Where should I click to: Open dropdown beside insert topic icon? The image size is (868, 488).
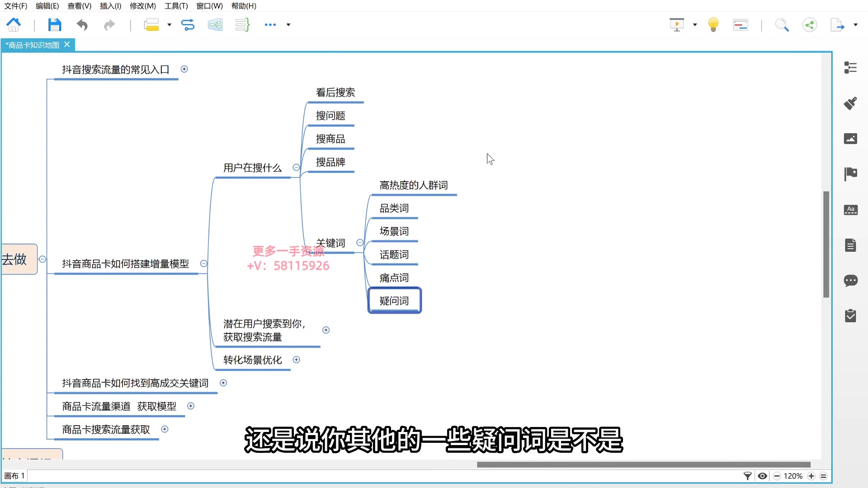click(x=169, y=25)
